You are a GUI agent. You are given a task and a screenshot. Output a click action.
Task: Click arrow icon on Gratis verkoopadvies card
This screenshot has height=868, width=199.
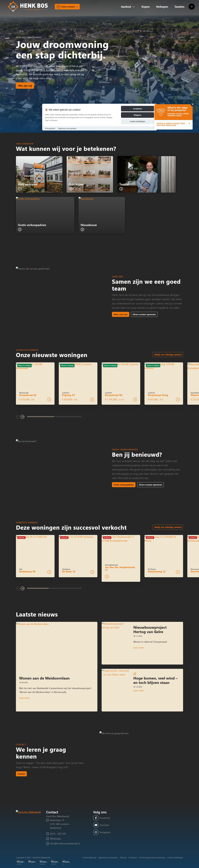[x=20, y=229]
